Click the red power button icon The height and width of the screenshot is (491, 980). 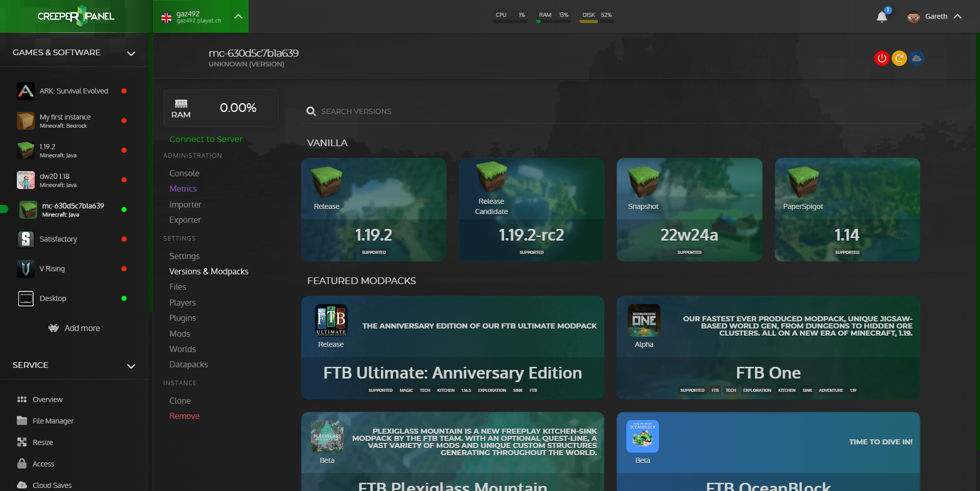881,58
